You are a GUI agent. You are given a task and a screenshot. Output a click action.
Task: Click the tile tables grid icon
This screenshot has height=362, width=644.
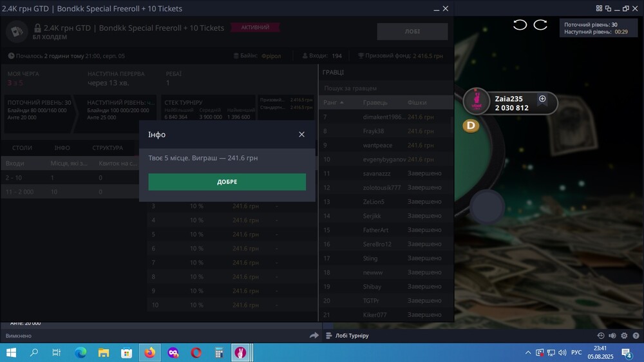[x=599, y=8]
